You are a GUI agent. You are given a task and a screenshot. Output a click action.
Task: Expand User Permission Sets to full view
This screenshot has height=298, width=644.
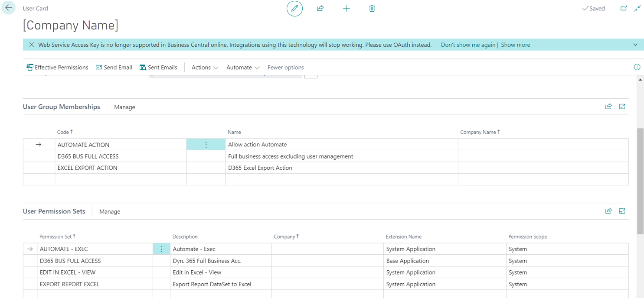coord(622,211)
